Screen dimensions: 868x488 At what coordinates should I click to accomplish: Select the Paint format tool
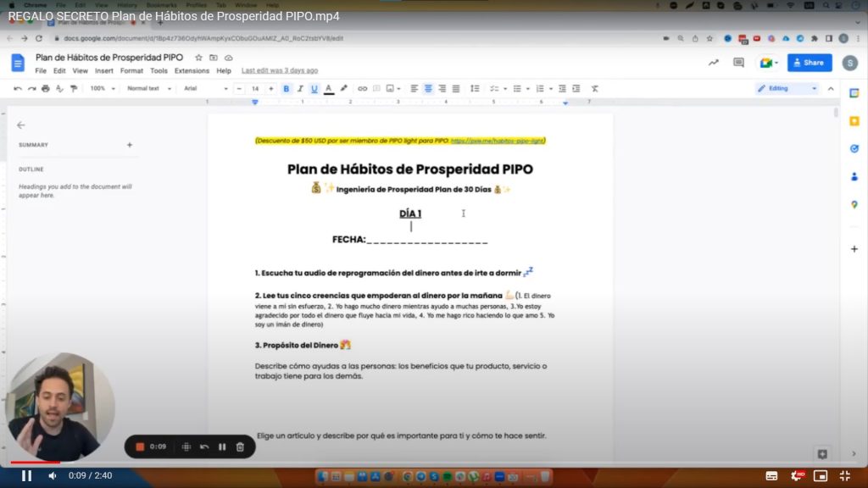tap(74, 88)
